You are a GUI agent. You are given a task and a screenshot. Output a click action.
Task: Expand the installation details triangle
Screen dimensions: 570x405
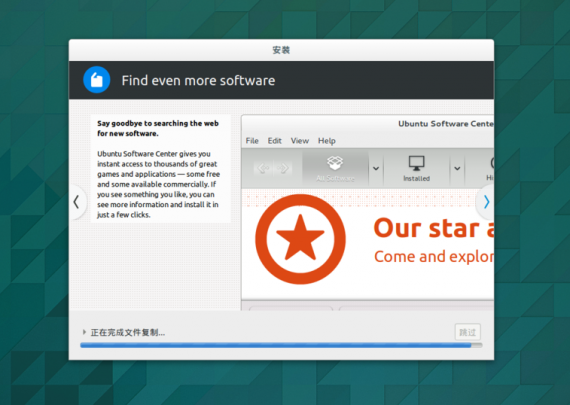click(x=84, y=332)
